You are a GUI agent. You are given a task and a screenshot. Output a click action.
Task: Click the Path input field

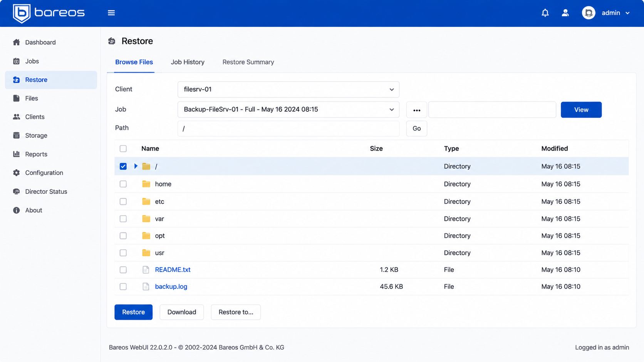coord(288,128)
